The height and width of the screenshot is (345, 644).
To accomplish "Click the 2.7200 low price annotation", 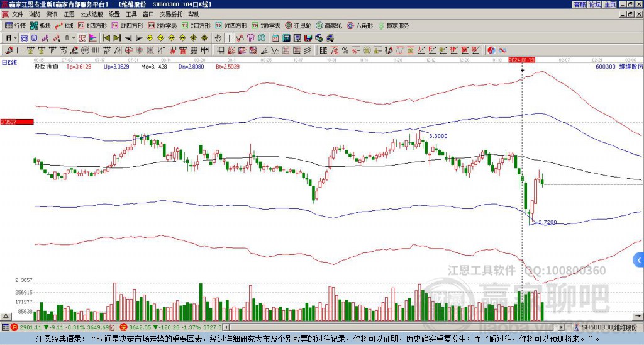I will [548, 222].
